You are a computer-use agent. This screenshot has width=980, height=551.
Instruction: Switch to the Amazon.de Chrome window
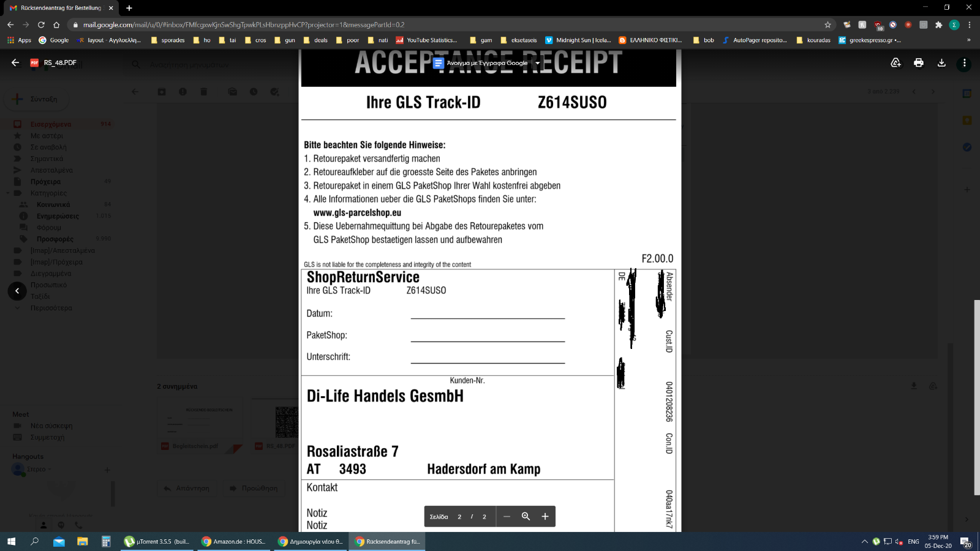[234, 541]
